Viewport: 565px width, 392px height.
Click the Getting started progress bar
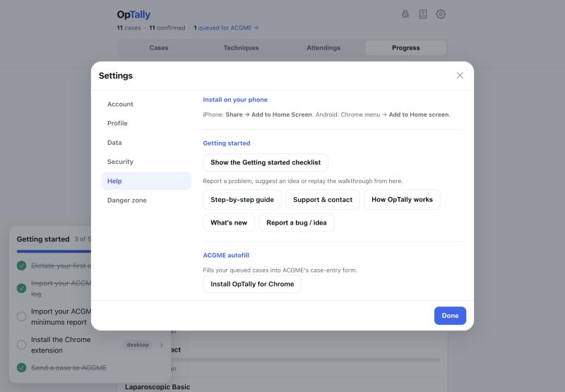[54, 251]
